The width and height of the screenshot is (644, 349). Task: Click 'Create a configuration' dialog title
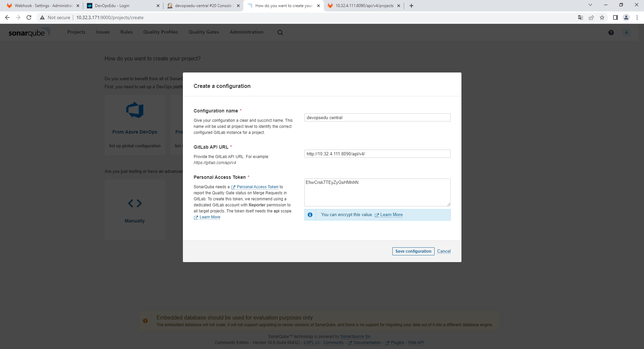tap(222, 86)
